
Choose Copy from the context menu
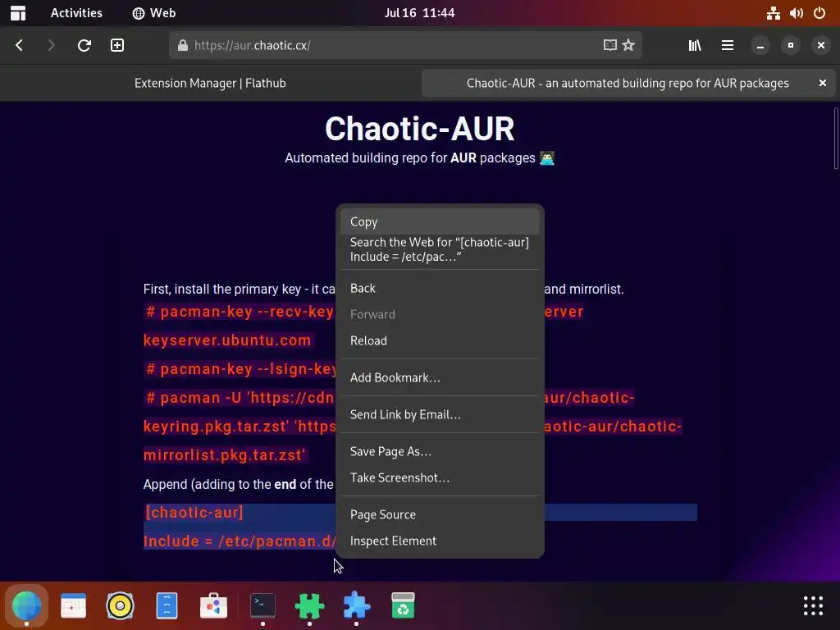[440, 221]
